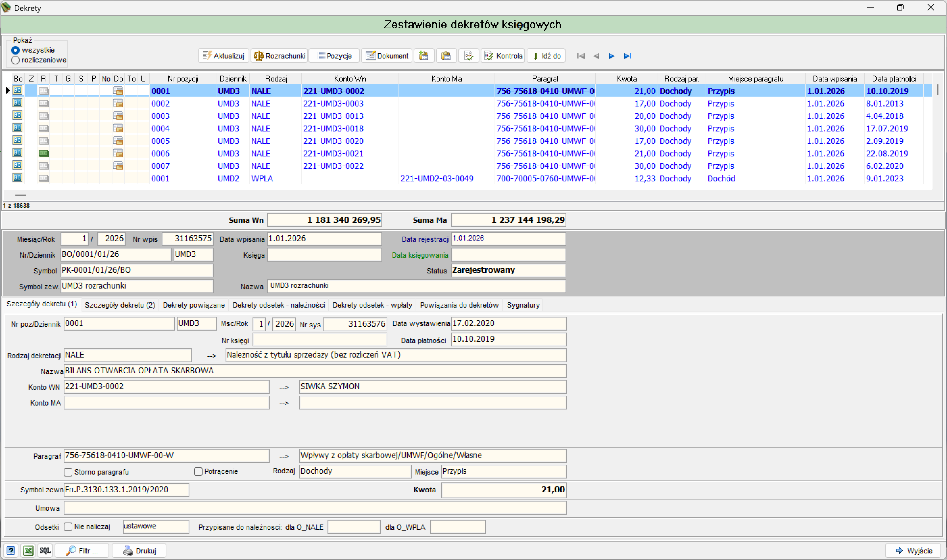Switch to Szczegóły dekretu (2) tab
The width and height of the screenshot is (947, 560).
(x=120, y=305)
